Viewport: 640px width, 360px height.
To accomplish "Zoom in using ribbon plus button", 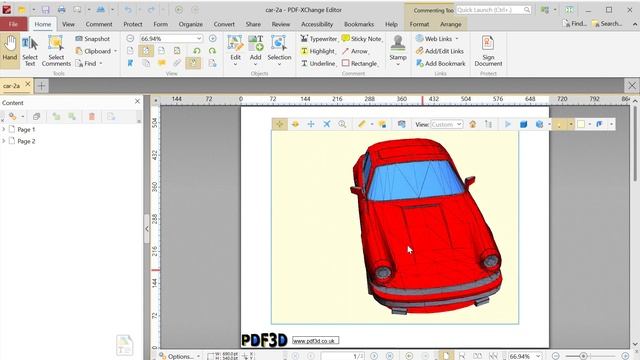I will 213,38.
